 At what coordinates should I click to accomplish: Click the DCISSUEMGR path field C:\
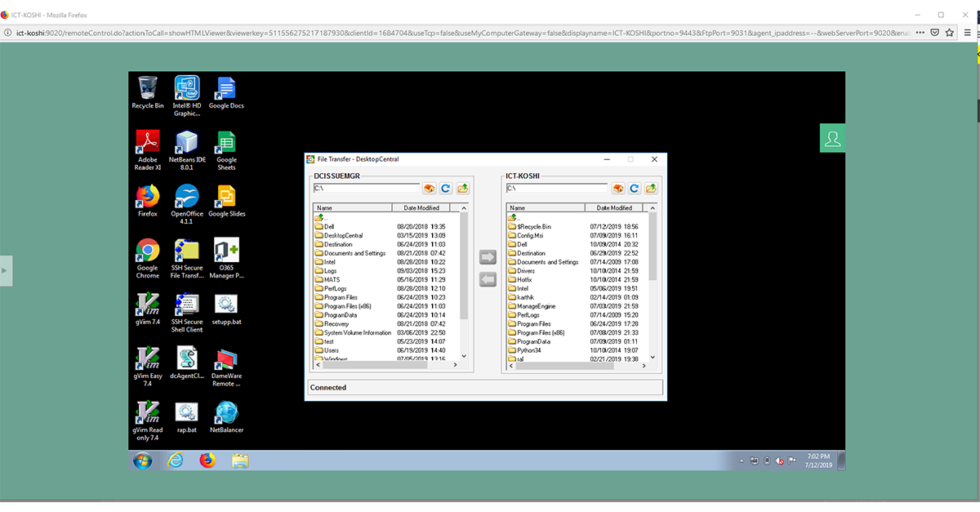(366, 189)
